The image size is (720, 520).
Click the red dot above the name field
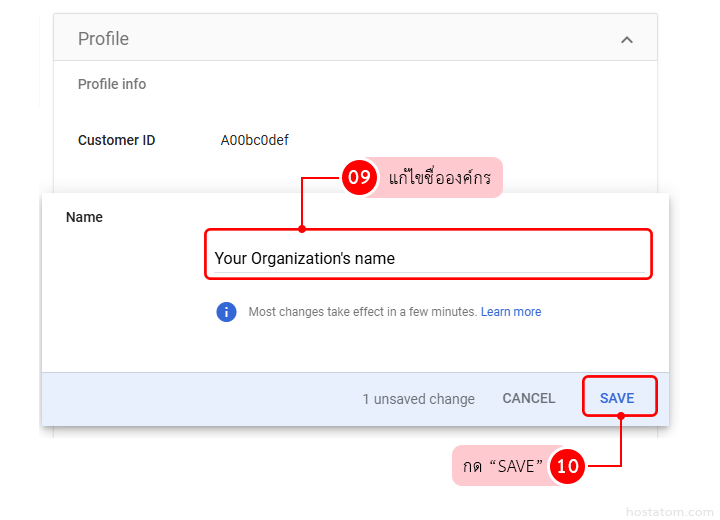point(302,229)
